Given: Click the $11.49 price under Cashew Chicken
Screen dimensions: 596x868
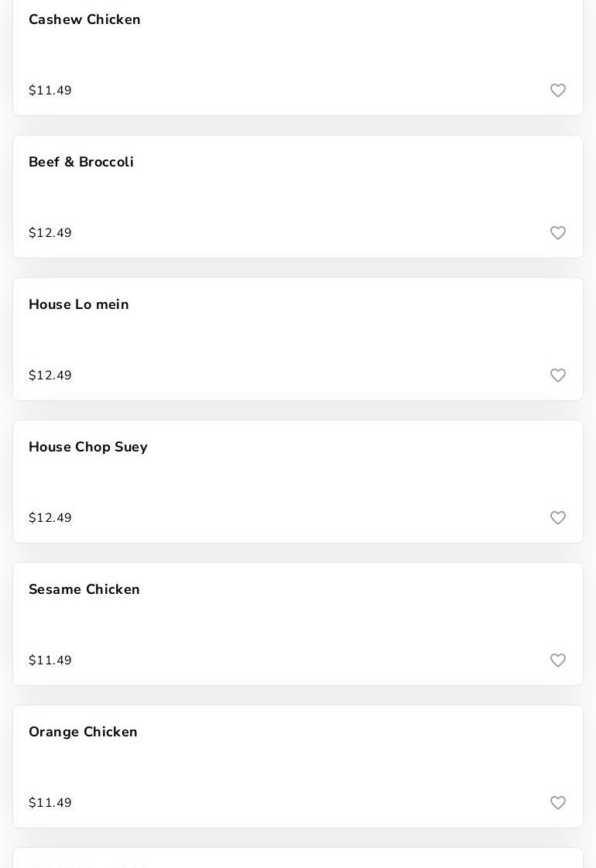Looking at the screenshot, I should click(x=50, y=91).
